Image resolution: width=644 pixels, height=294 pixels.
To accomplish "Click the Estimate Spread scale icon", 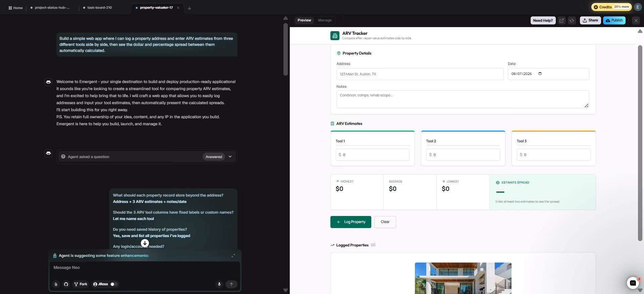I will tap(497, 182).
